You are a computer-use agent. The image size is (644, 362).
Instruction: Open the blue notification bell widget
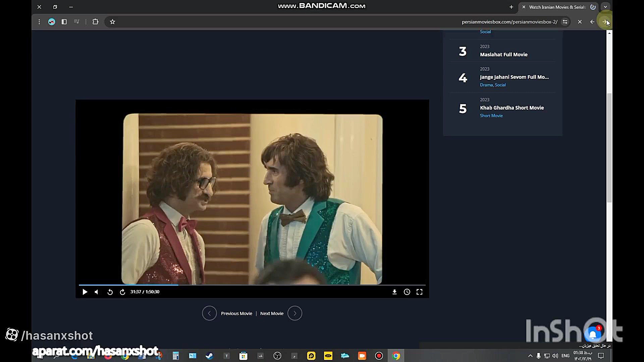pos(593,334)
